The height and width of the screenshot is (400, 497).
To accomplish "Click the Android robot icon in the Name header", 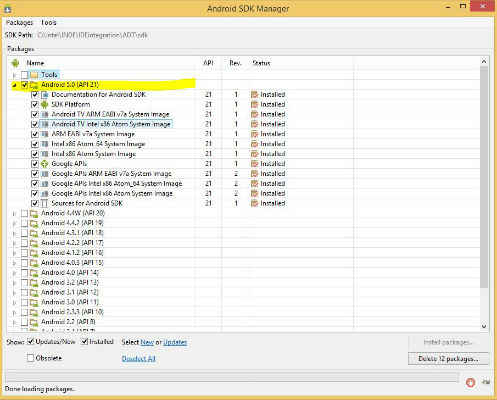I will click(15, 63).
